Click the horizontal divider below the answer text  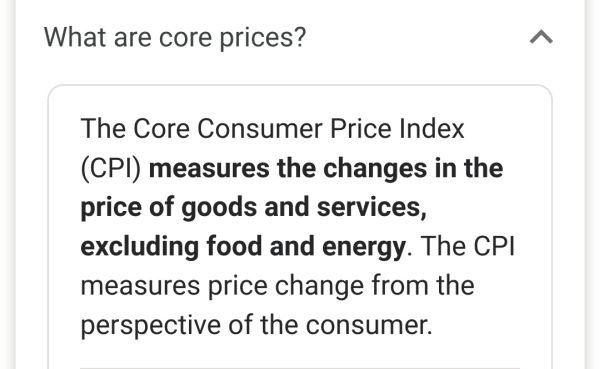tap(300, 368)
